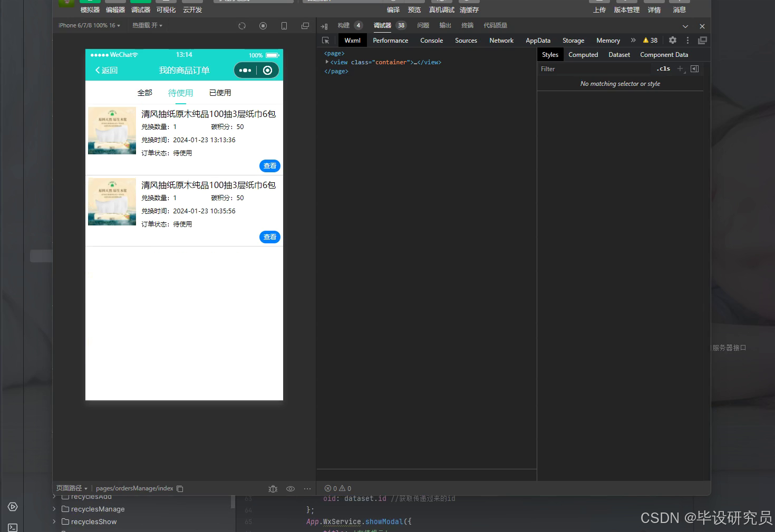Click the dock panel toggle icon before 构建
775x532 pixels.
tap(324, 26)
